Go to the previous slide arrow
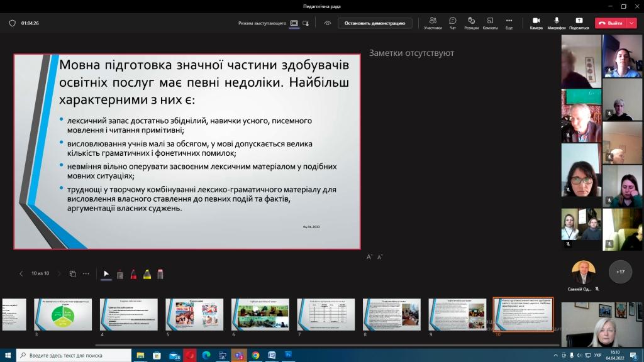Image resolution: width=644 pixels, height=362 pixels. (x=21, y=274)
